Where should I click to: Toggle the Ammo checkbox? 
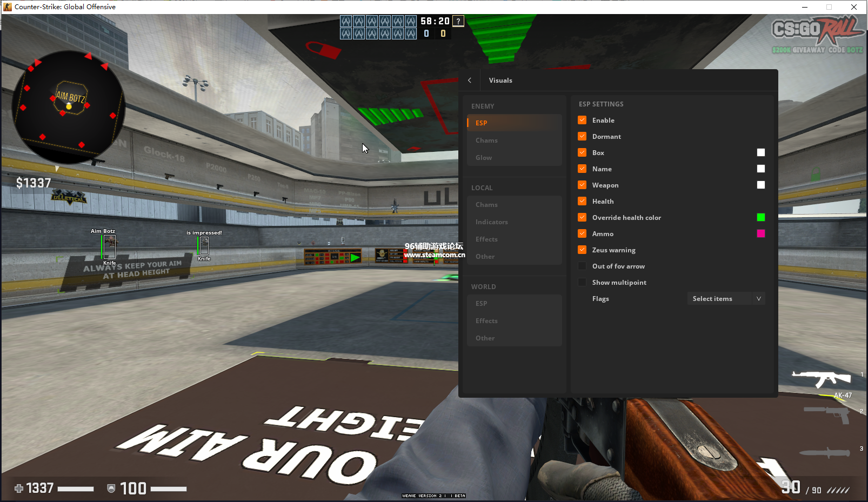pyautogui.click(x=582, y=233)
